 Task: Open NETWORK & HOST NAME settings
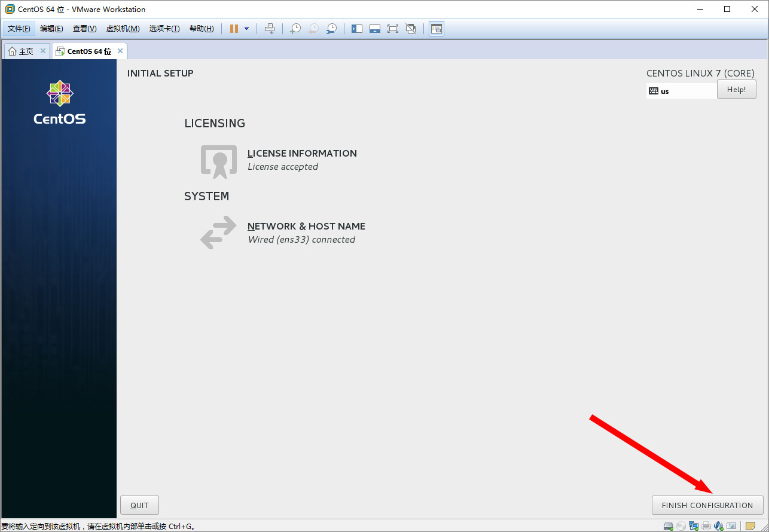pos(306,227)
